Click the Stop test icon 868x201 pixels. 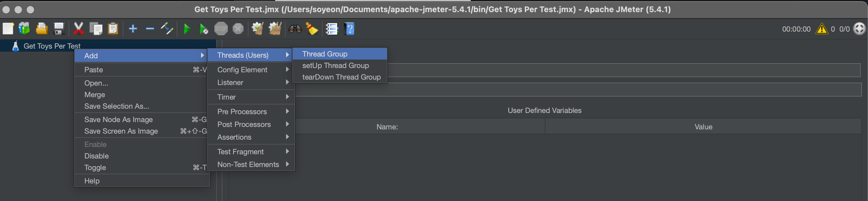coord(221,29)
